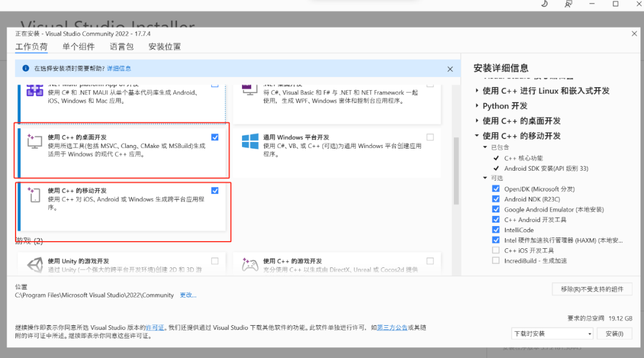644x358 pixels.
Task: Switch to the 语言包 language packs tab
Action: click(x=122, y=47)
